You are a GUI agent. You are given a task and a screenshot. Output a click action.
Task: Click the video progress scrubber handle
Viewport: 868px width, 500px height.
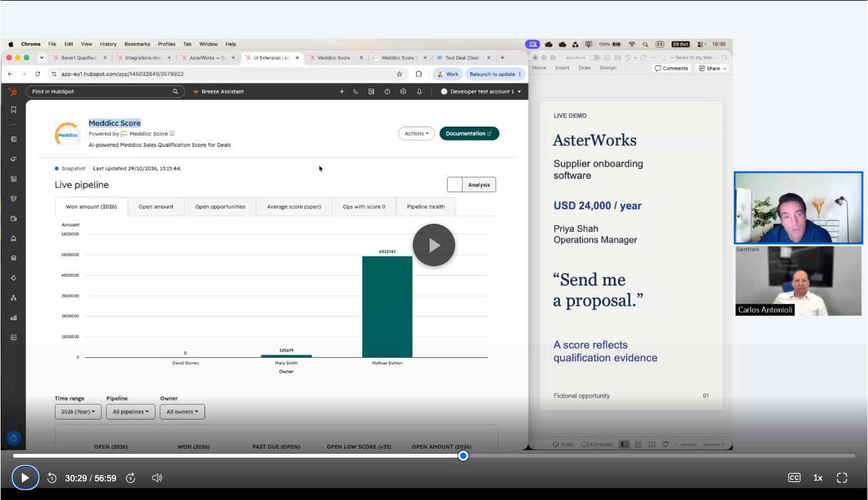[x=463, y=456]
